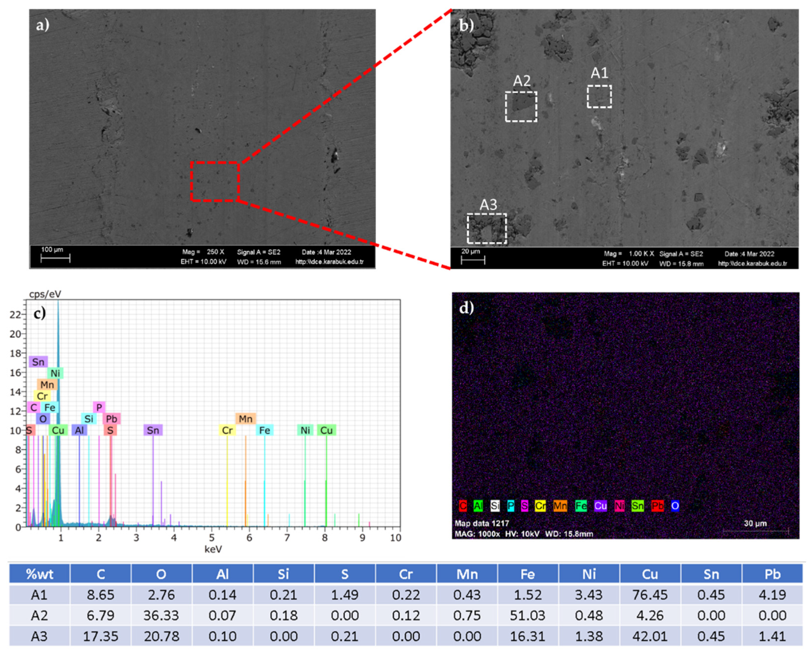Image resolution: width=812 pixels, height=654 pixels.
Task: Click the 51.03 table cell
Action: pos(527,615)
